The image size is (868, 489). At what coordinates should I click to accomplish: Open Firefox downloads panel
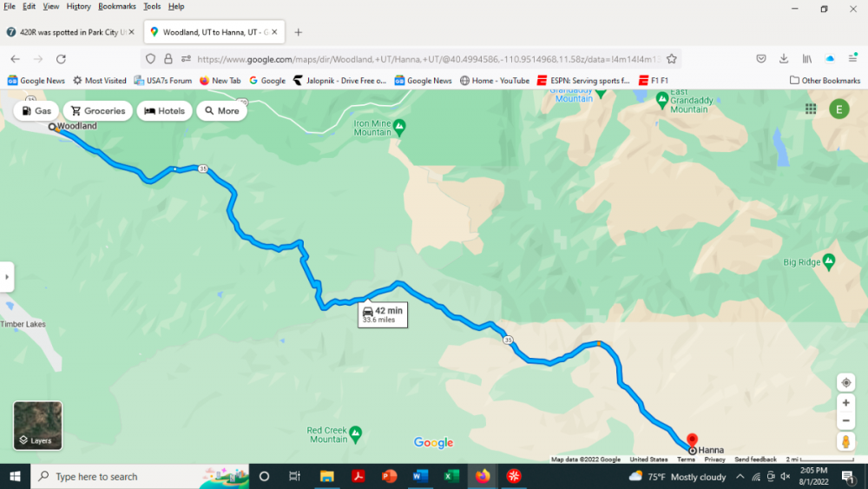click(x=784, y=59)
